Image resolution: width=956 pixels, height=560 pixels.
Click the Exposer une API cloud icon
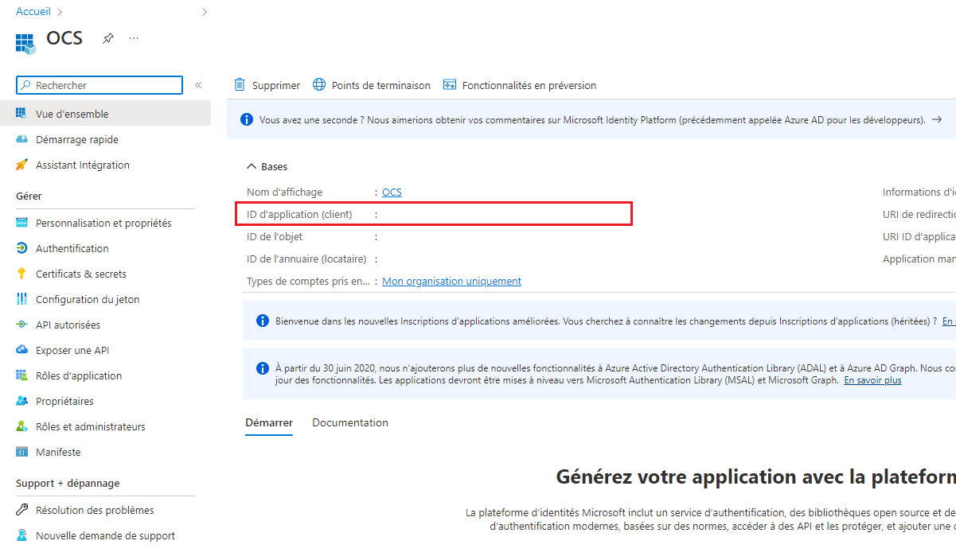21,350
